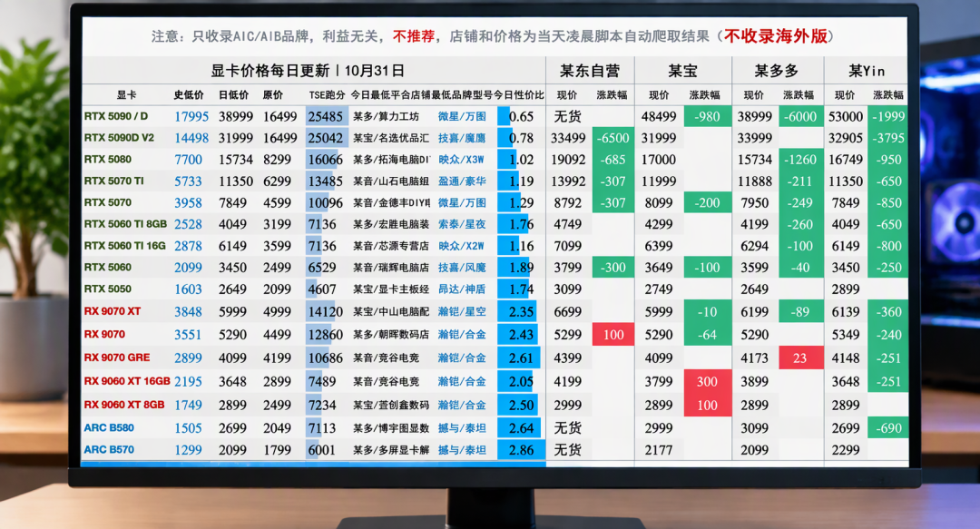Image resolution: width=980 pixels, height=529 pixels.
Task: Click the green -6500 change cell
Action: point(613,138)
